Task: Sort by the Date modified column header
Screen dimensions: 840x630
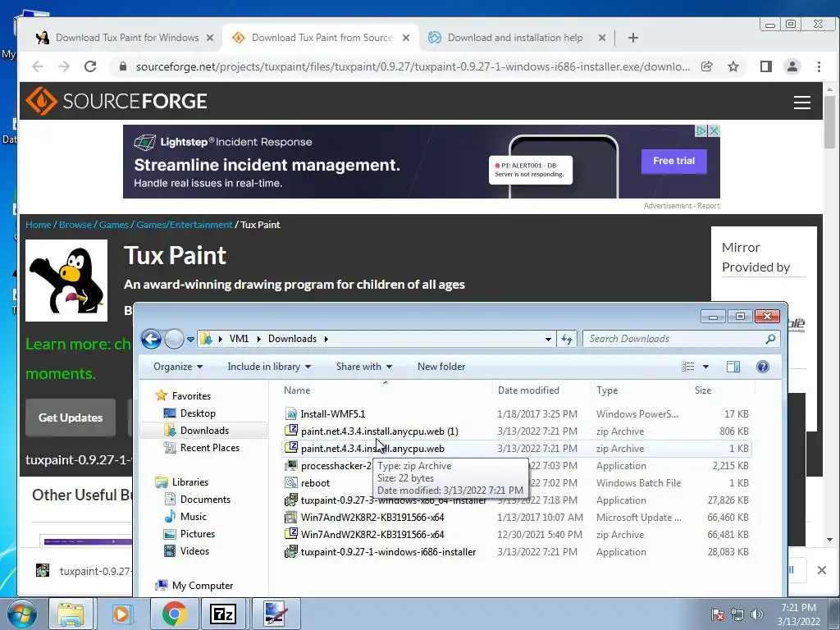Action: [x=528, y=390]
